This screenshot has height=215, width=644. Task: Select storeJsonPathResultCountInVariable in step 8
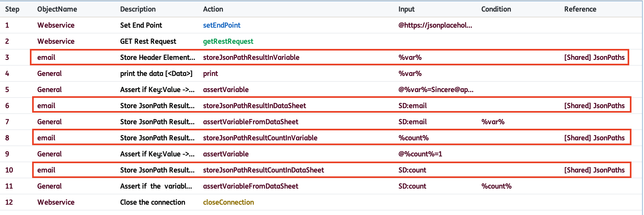click(x=260, y=138)
